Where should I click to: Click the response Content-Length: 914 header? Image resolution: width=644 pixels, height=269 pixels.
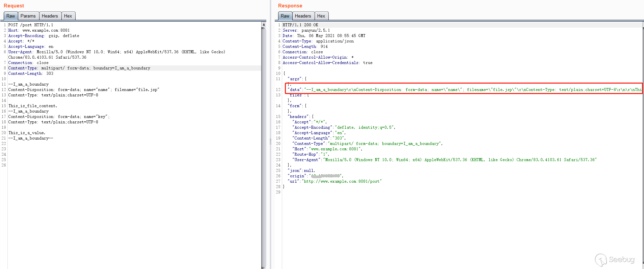[305, 47]
